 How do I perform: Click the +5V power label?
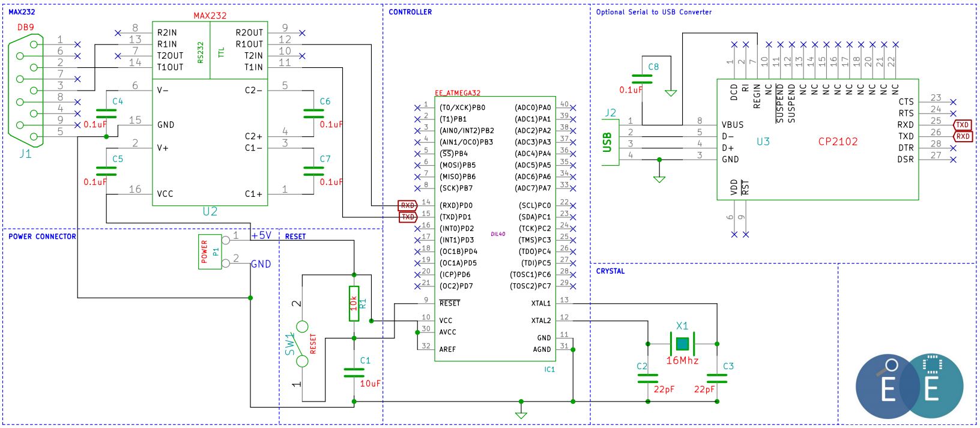tap(261, 236)
